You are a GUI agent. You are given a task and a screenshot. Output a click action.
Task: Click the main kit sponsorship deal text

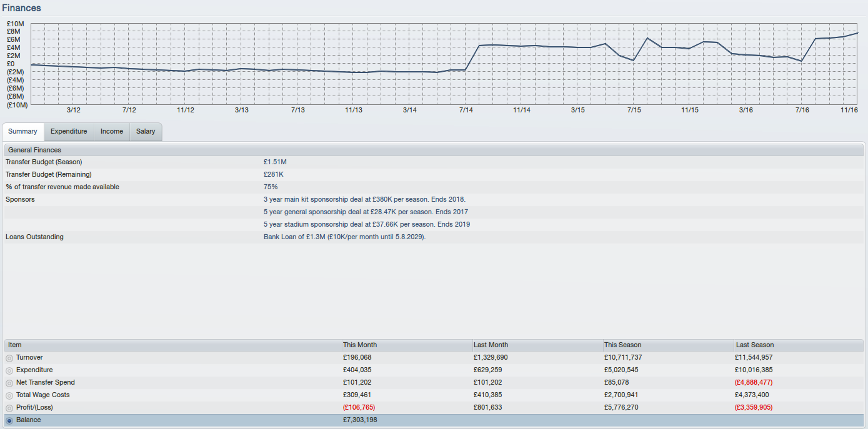click(x=364, y=199)
